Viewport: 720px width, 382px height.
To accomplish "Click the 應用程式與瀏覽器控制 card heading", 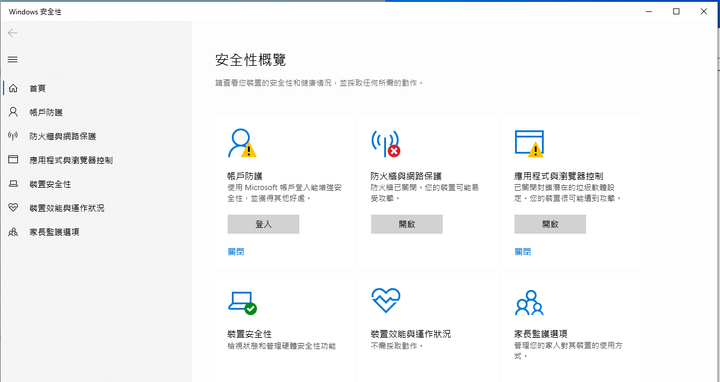I will point(559,176).
